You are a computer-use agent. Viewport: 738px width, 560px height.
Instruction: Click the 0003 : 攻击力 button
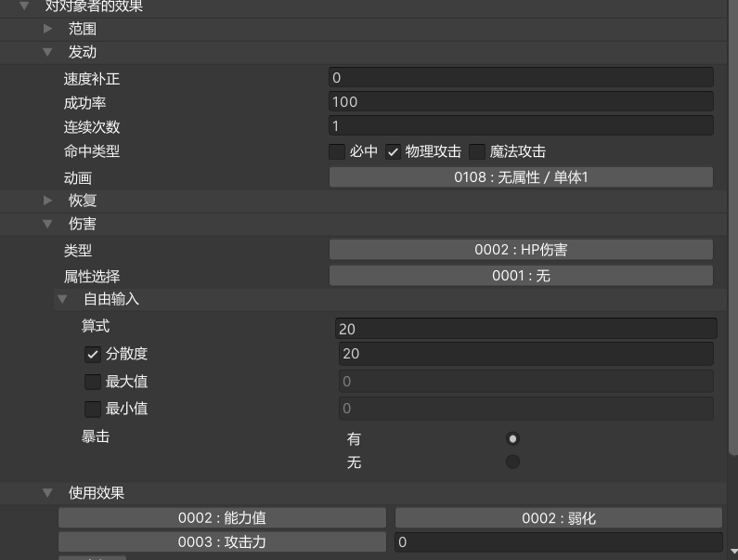tap(222, 541)
